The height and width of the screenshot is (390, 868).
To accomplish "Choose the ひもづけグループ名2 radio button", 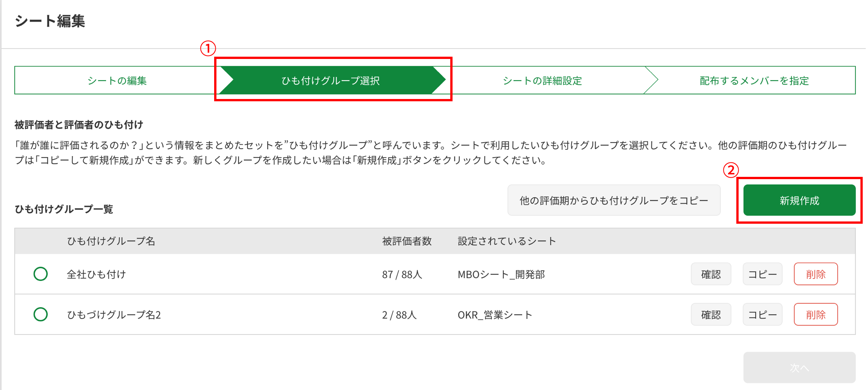I will [x=40, y=314].
